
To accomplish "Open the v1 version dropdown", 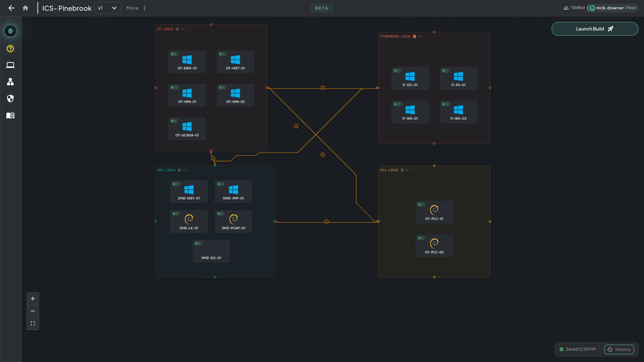I will point(107,8).
